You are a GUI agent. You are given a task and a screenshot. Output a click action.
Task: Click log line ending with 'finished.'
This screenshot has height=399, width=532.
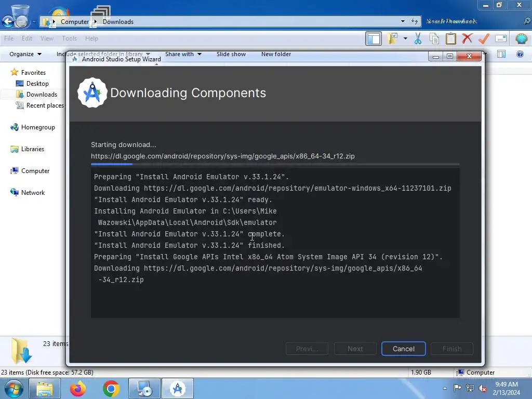189,245
